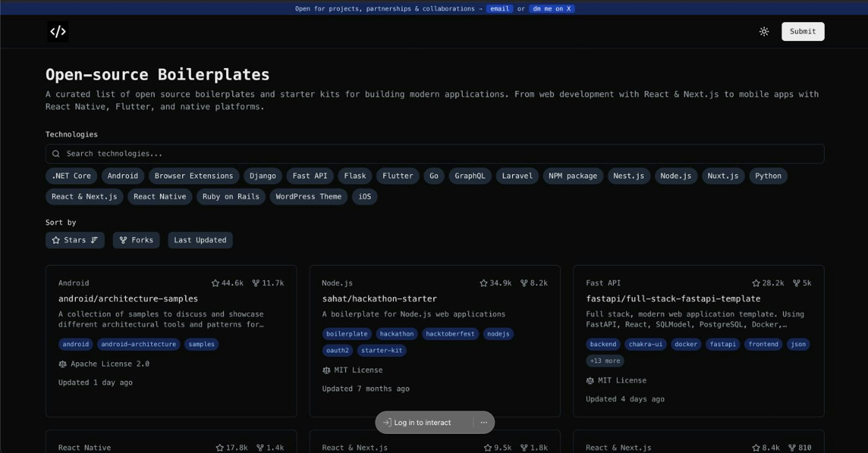
Task: Click the code brackets site logo
Action: tap(58, 31)
